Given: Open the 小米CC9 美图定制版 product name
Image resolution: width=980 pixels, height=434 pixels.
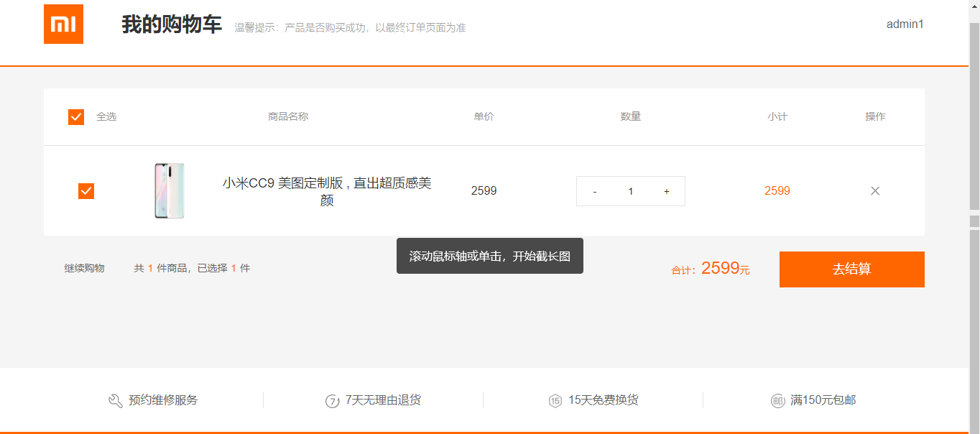Looking at the screenshot, I should [327, 191].
